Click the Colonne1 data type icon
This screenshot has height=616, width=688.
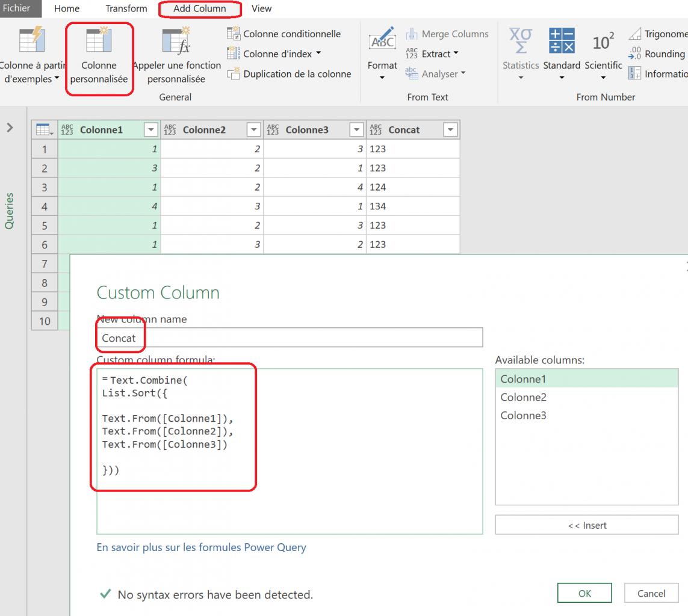click(67, 130)
